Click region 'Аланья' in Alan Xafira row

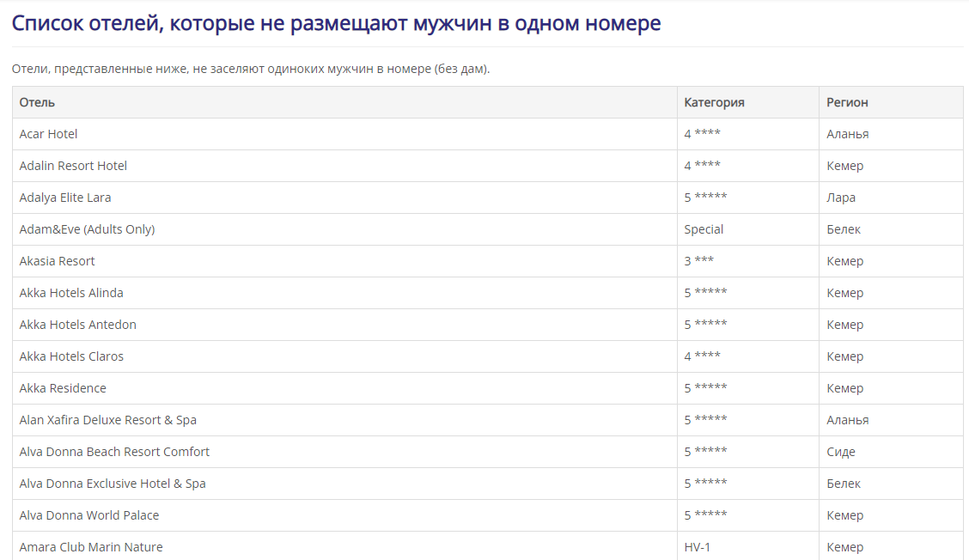coord(847,420)
